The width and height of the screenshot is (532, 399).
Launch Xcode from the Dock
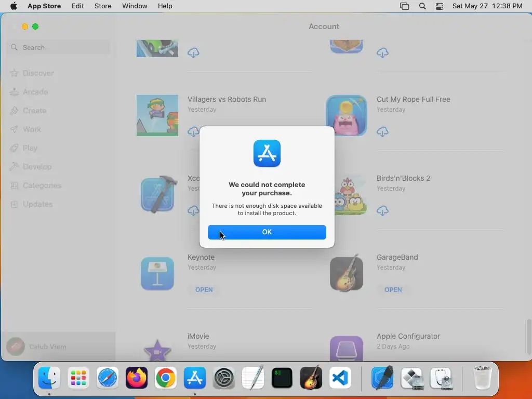click(382, 378)
